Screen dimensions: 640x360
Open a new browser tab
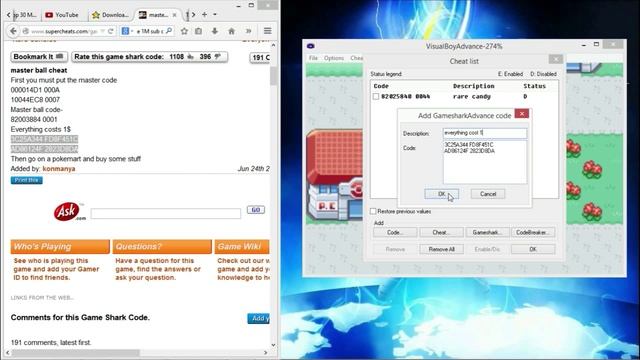point(204,15)
